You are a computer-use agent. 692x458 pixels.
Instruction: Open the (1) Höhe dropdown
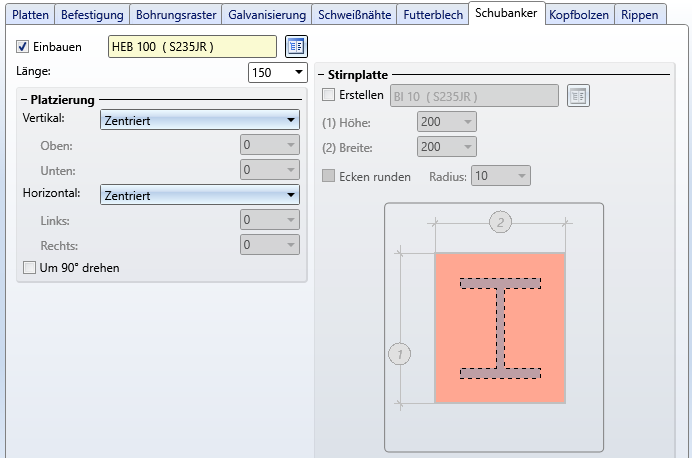(447, 122)
